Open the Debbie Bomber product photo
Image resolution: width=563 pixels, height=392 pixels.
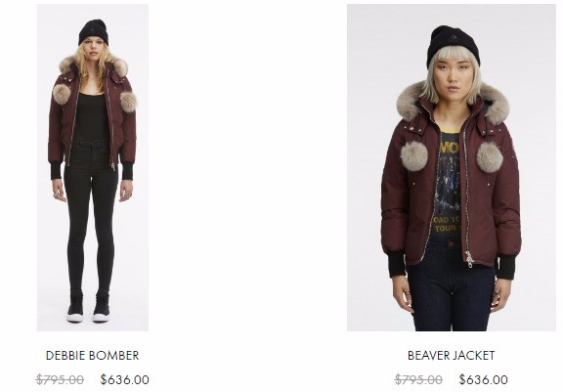[93, 167]
